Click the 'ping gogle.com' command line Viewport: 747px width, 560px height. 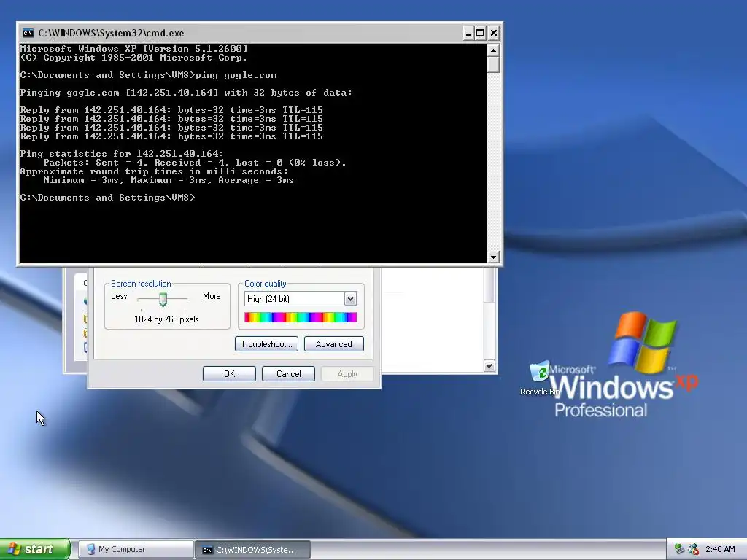pyautogui.click(x=148, y=75)
